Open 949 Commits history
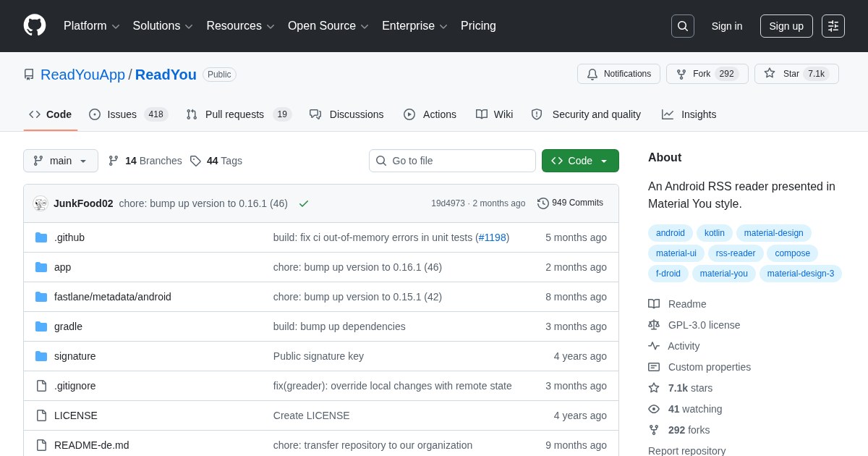This screenshot has width=868, height=456. click(x=570, y=203)
